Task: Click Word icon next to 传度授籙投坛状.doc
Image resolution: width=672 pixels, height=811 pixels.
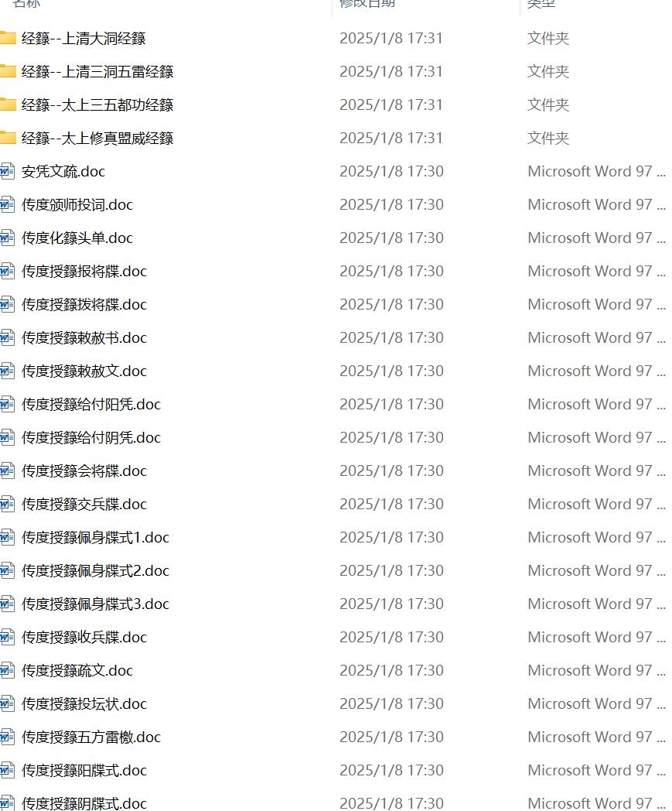Action: (x=8, y=703)
